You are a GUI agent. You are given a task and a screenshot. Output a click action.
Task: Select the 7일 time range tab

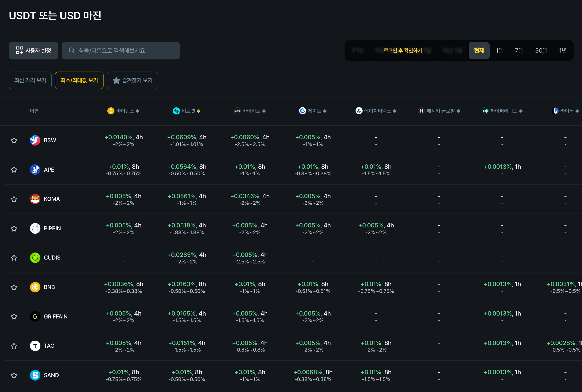click(519, 50)
